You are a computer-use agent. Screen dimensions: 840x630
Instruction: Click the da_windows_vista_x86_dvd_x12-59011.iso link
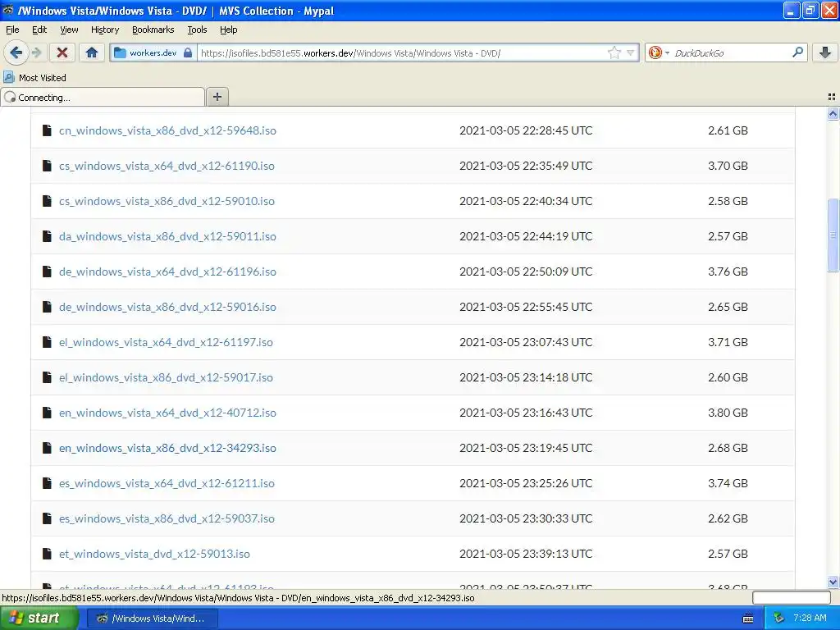click(167, 237)
